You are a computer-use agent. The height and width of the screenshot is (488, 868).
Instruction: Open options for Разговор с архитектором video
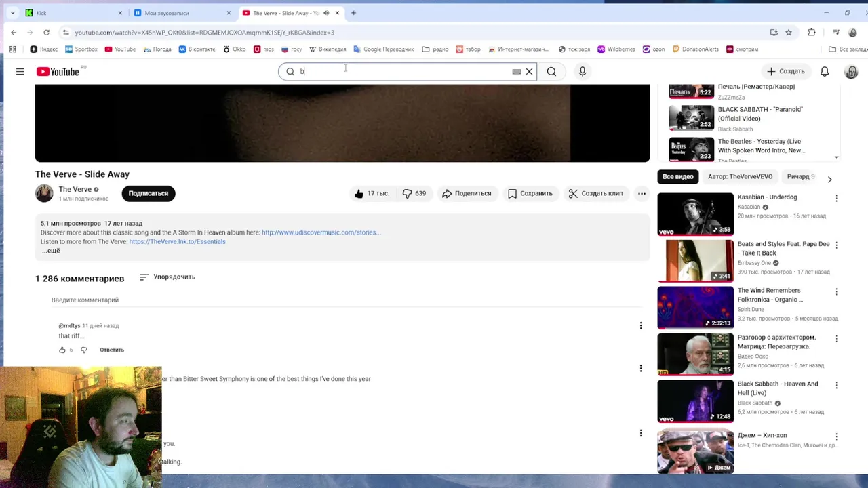point(837,338)
